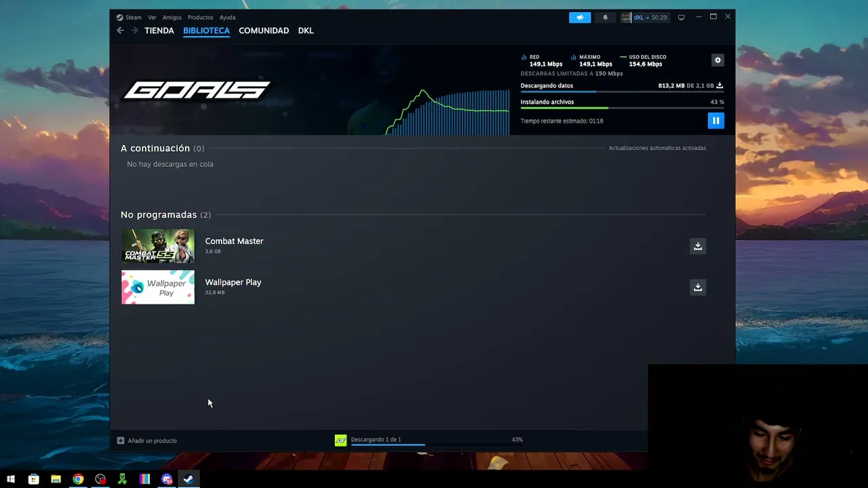
Task: Open the DKL profile tab
Action: point(306,30)
